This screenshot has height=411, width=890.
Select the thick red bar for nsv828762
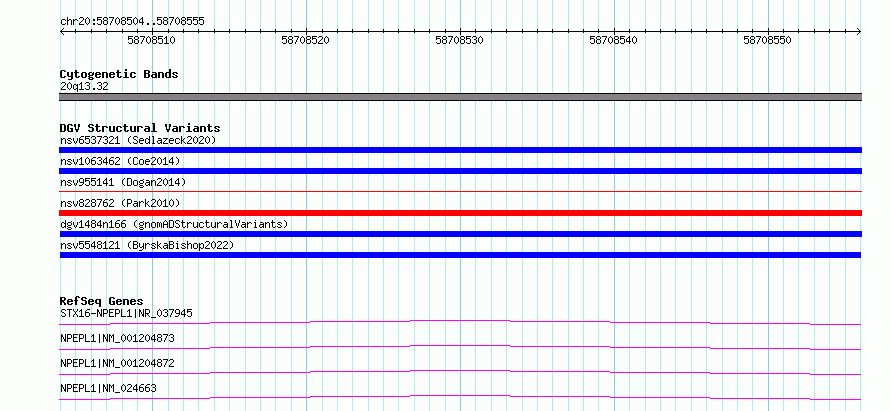[460, 213]
